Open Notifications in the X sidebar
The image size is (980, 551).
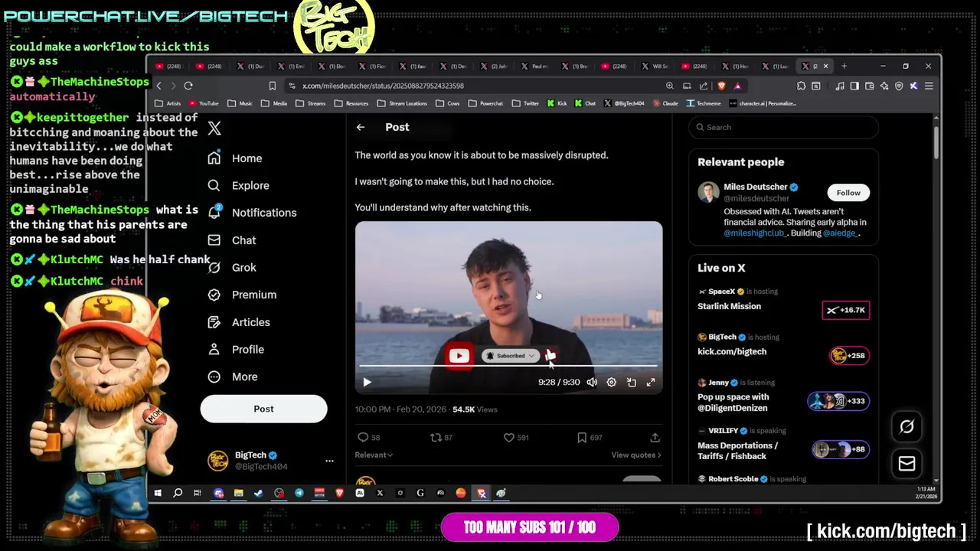[x=252, y=213]
